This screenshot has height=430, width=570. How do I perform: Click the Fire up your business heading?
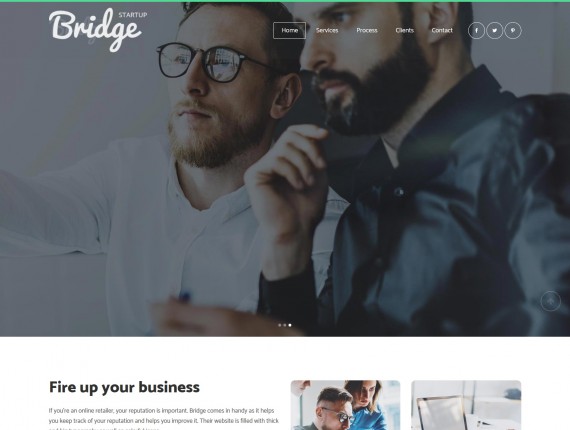[x=124, y=387]
